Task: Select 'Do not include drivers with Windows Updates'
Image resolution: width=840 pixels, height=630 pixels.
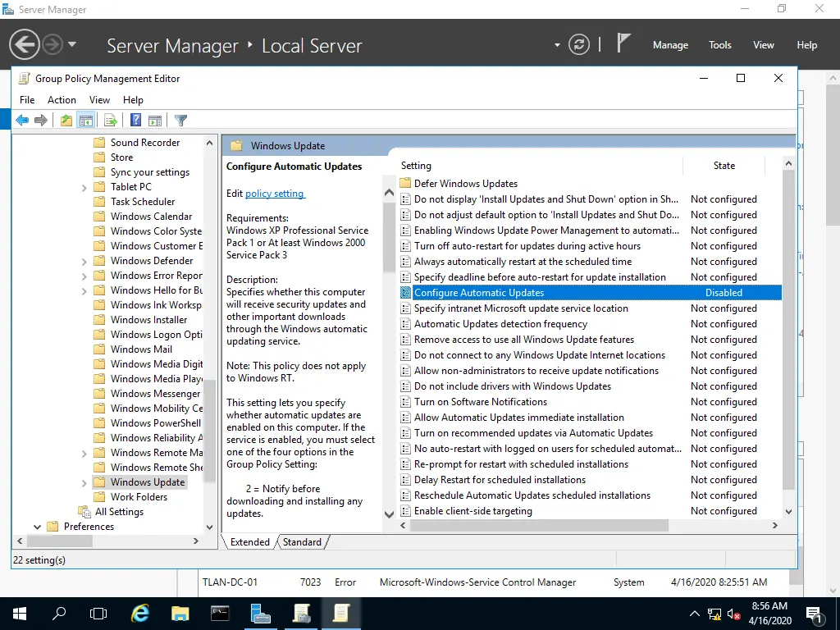Action: (512, 386)
